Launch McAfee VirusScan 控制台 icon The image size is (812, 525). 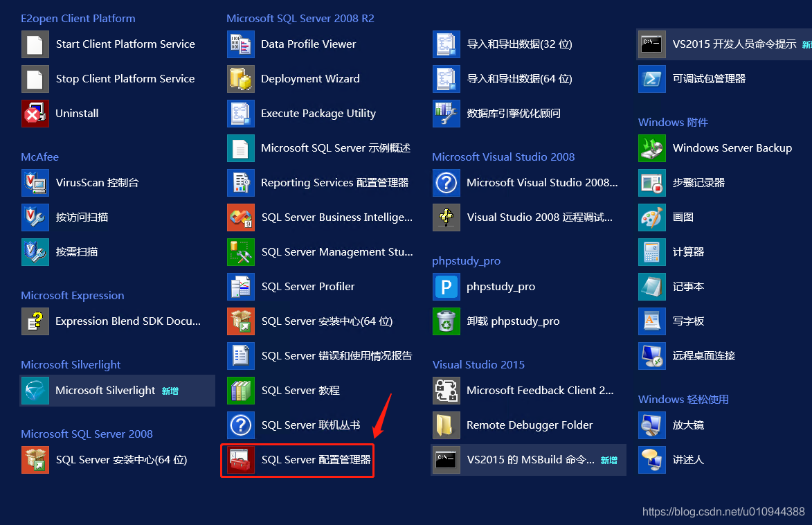coord(35,182)
